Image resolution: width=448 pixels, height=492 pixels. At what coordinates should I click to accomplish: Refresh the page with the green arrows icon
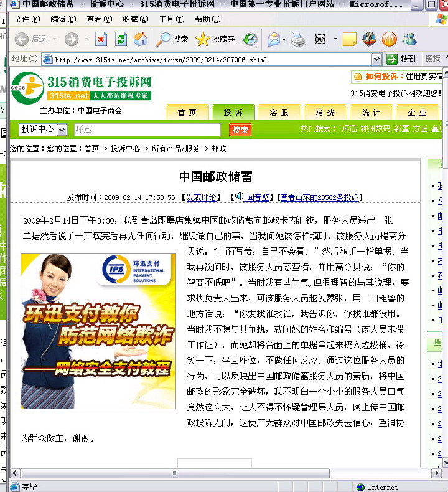(x=121, y=39)
